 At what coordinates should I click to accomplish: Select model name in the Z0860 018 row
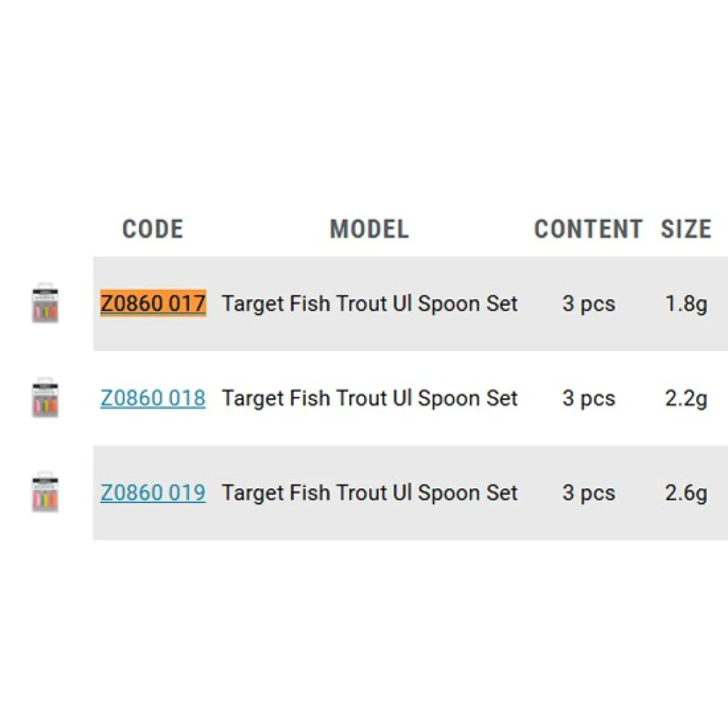point(370,399)
